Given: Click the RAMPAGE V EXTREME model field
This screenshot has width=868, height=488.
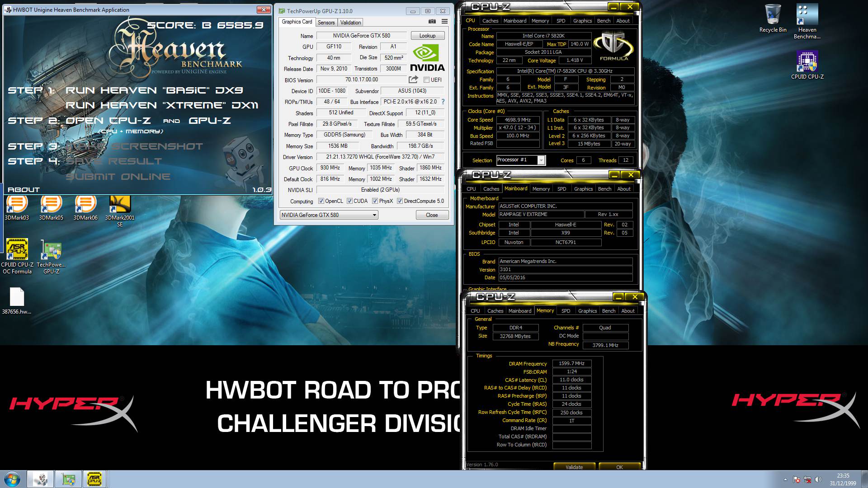Looking at the screenshot, I should 541,214.
